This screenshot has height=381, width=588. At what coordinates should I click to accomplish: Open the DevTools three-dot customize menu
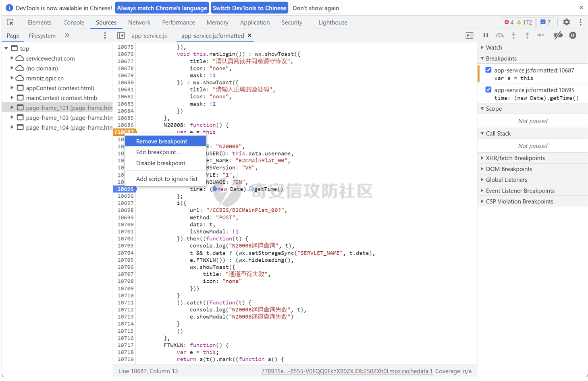click(580, 22)
